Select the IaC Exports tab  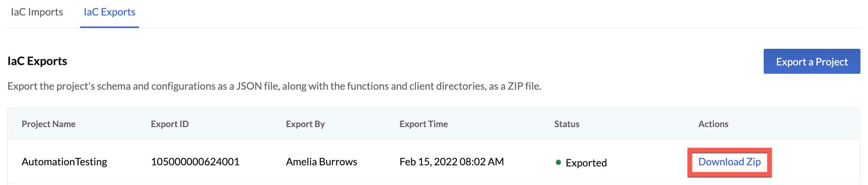coord(110,12)
